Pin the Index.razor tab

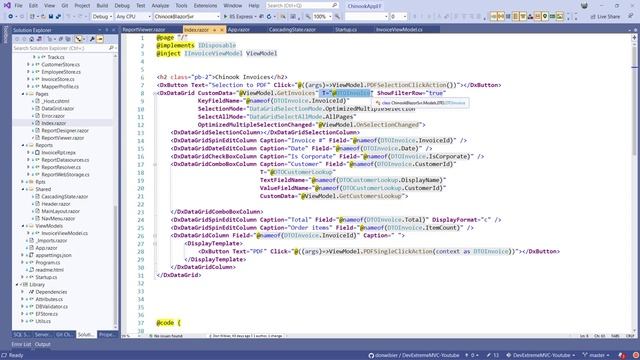(214, 30)
